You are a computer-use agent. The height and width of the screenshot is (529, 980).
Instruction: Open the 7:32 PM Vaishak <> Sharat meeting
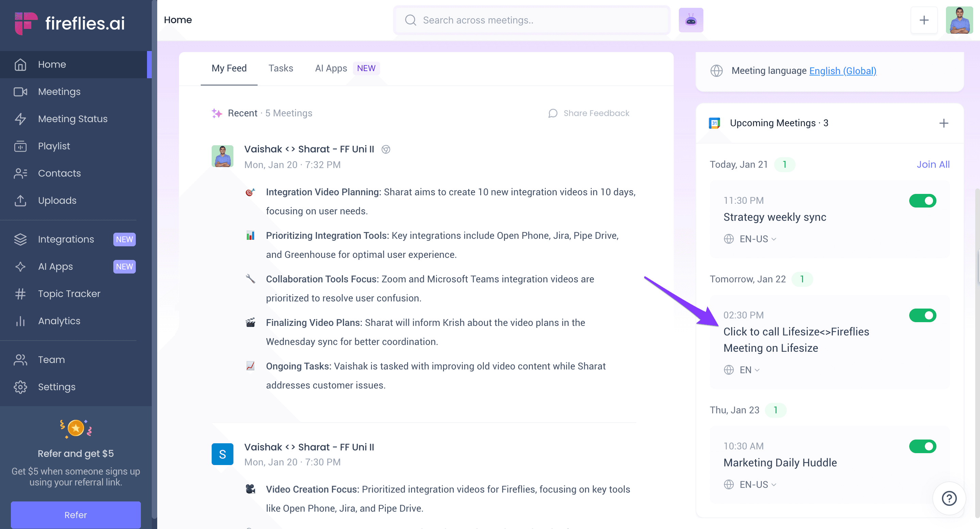coord(309,149)
